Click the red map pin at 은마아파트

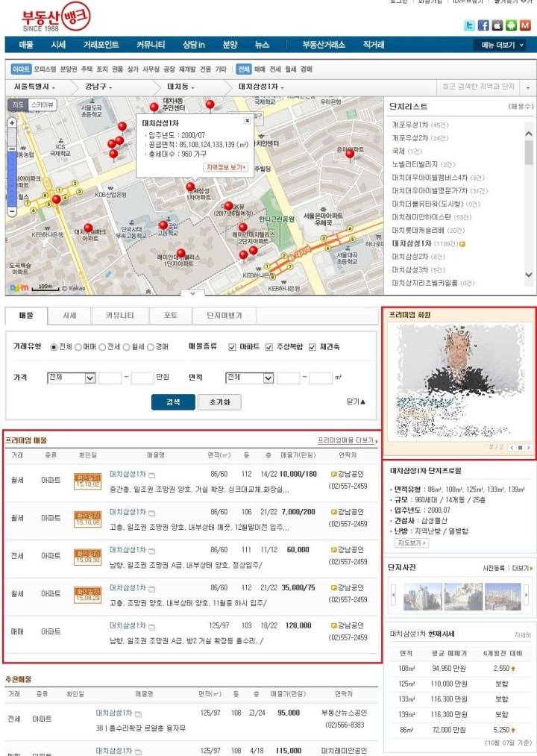(350, 154)
